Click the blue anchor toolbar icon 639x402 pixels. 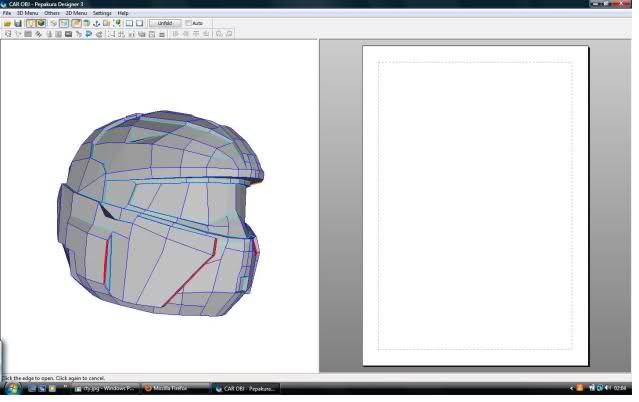click(x=97, y=23)
